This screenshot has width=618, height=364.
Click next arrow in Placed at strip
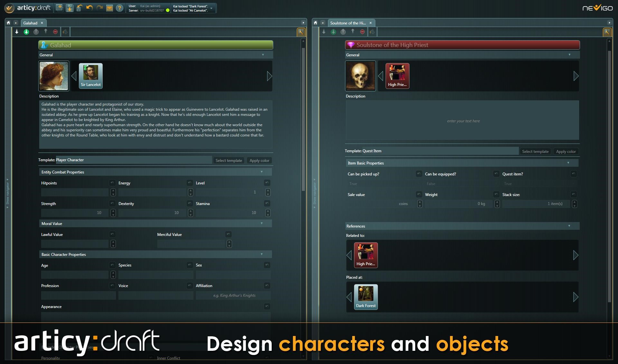pos(576,297)
